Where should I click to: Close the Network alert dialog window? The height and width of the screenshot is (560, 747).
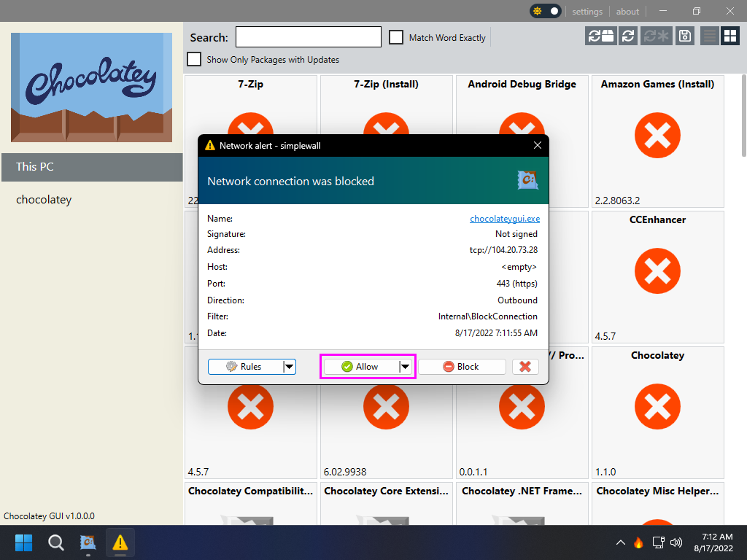pos(538,145)
